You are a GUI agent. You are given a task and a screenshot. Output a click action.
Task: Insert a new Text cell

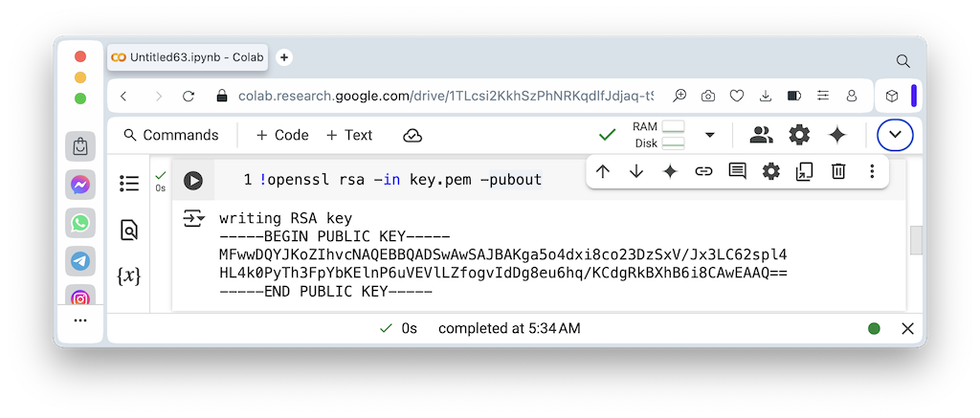pyautogui.click(x=349, y=135)
